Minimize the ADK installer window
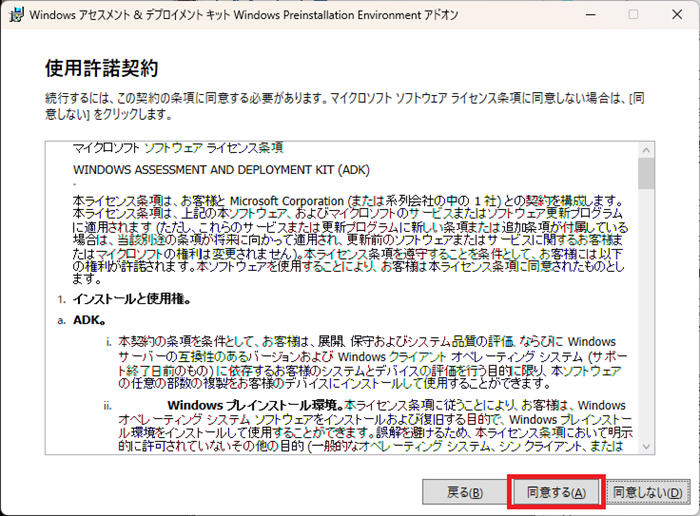 point(586,15)
